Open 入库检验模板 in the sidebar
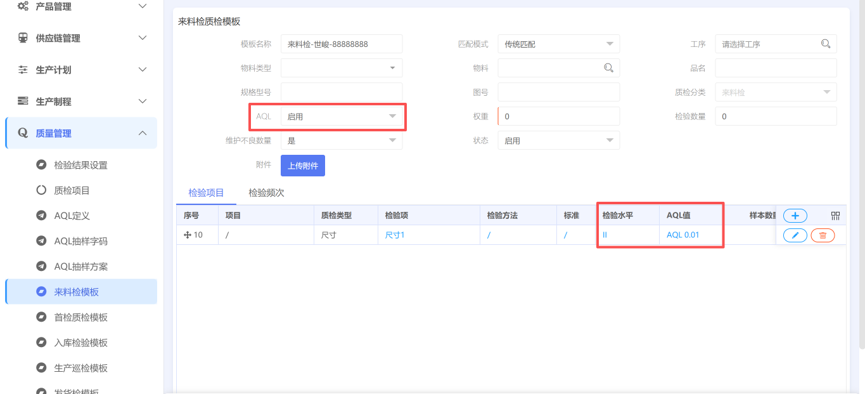The image size is (865, 394). [x=81, y=343]
